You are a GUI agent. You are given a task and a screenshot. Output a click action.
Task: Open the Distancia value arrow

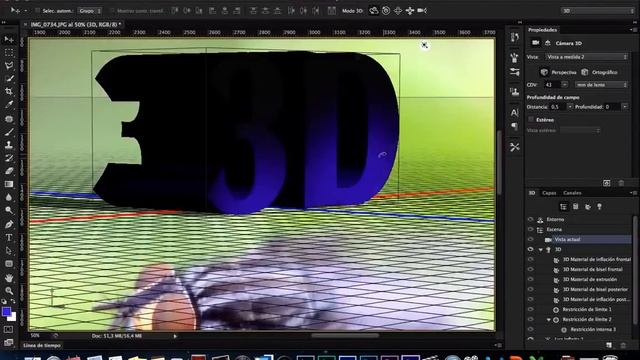click(x=570, y=107)
